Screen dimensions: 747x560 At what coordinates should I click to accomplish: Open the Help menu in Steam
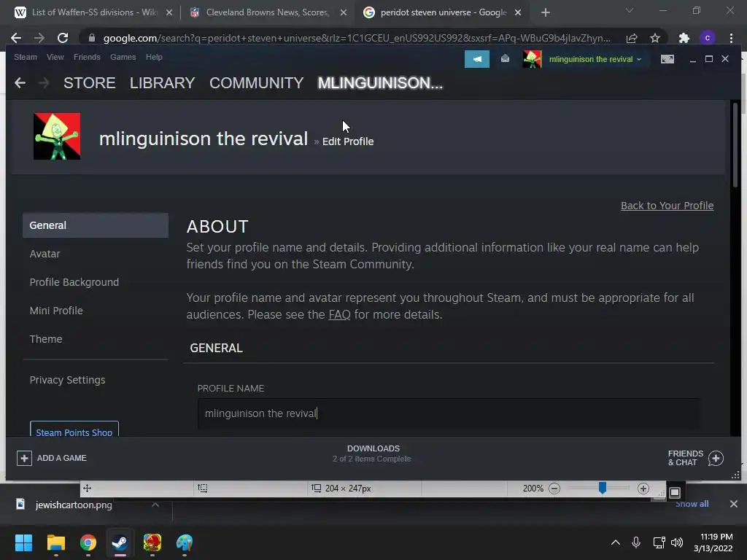(154, 57)
